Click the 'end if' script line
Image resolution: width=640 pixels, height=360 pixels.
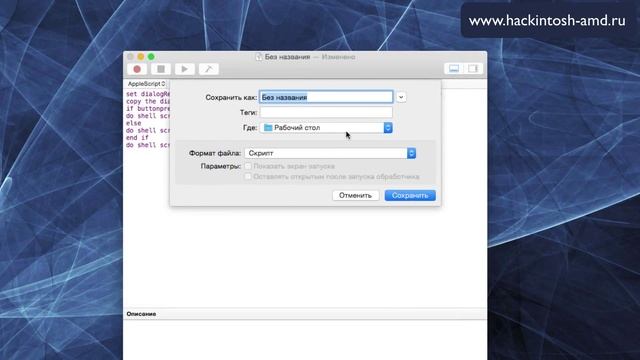(137, 138)
